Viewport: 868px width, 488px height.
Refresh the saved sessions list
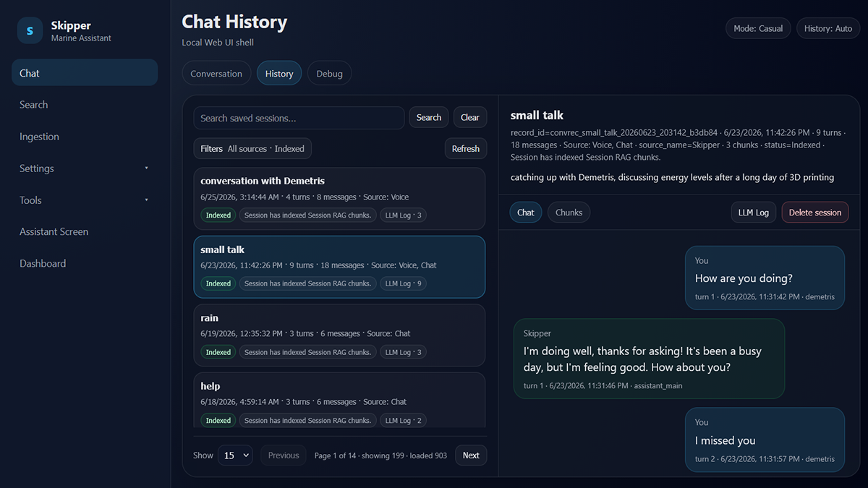pos(466,149)
